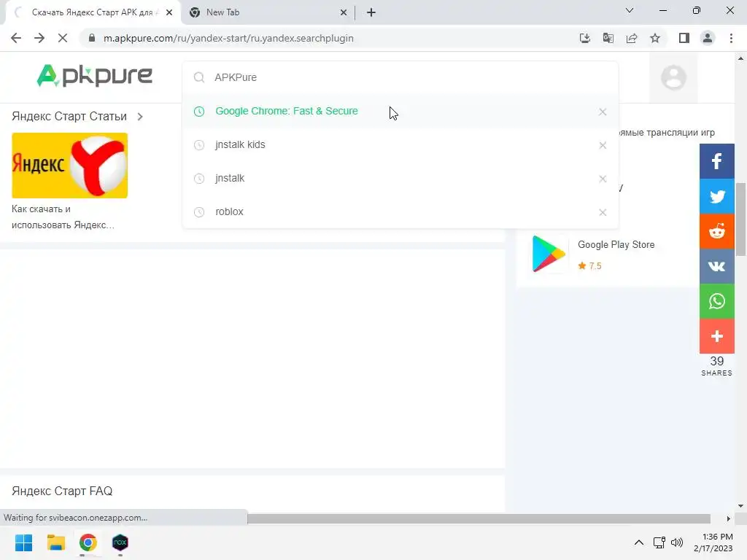Click Google Play Store rating 7.5

point(589,265)
